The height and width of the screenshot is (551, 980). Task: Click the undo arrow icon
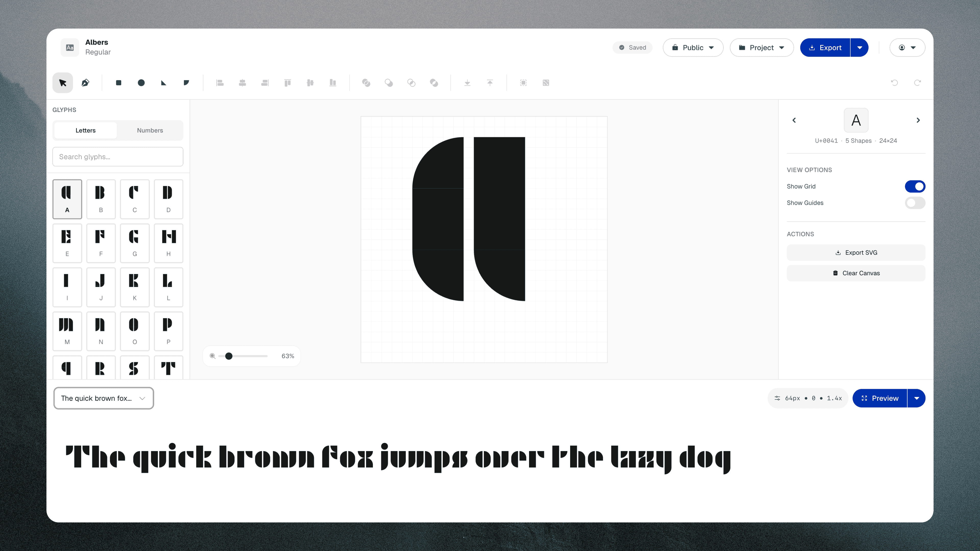(x=895, y=83)
